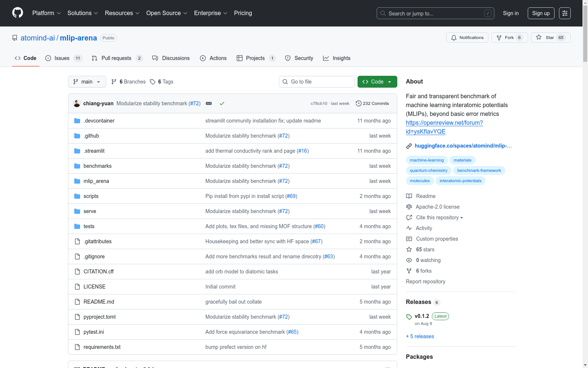This screenshot has height=368, width=588.
Task: Open the main branch dropdown
Action: coord(87,82)
